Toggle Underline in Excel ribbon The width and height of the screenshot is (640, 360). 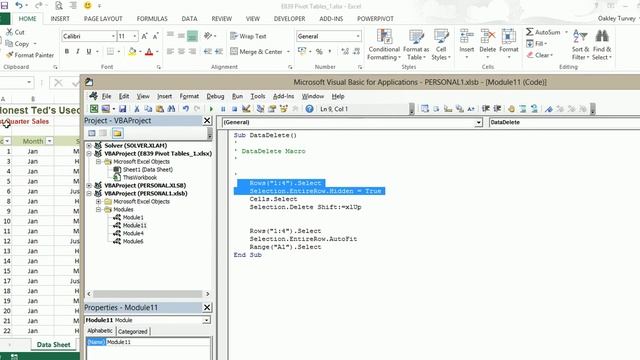click(89, 51)
